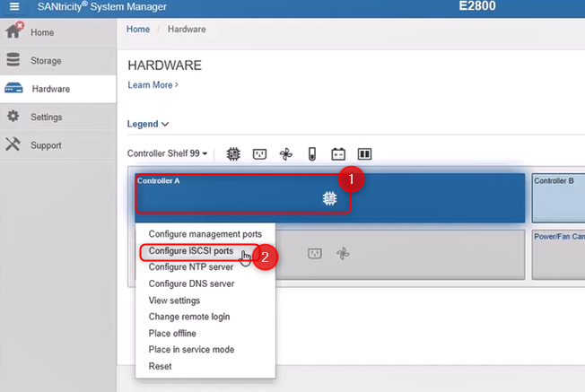Click the Home icon with error badge
This screenshot has height=392, width=585.
14,30
